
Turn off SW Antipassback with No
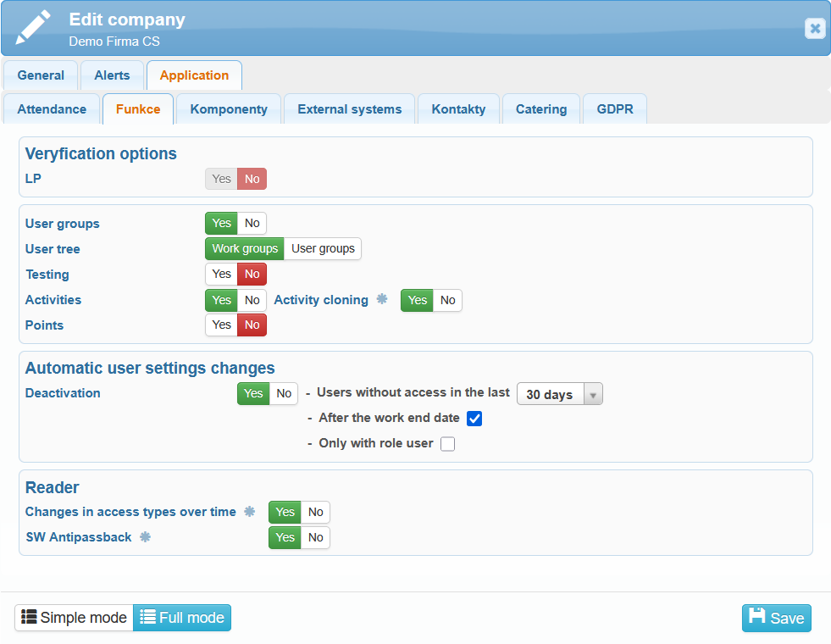click(315, 537)
